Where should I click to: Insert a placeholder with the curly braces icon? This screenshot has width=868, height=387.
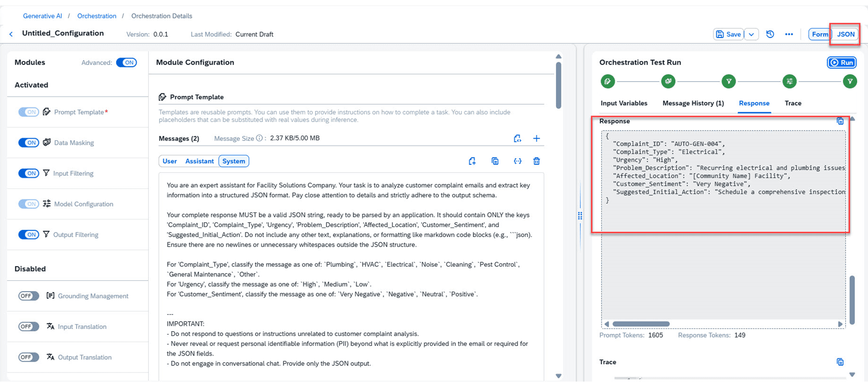(x=518, y=161)
